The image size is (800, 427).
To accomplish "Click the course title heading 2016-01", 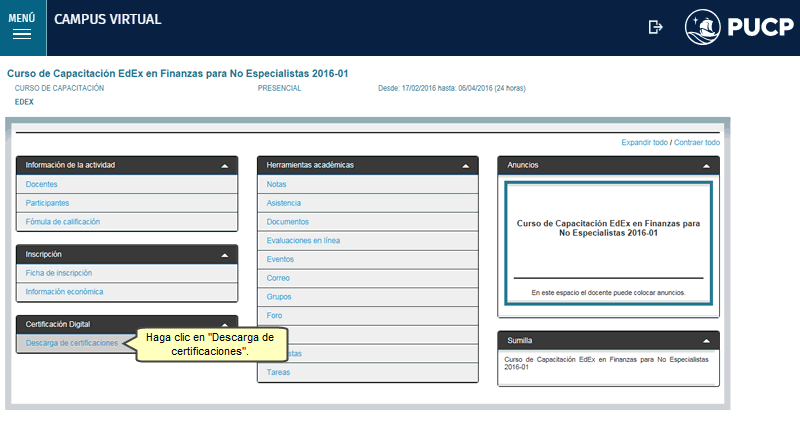I will (x=178, y=73).
